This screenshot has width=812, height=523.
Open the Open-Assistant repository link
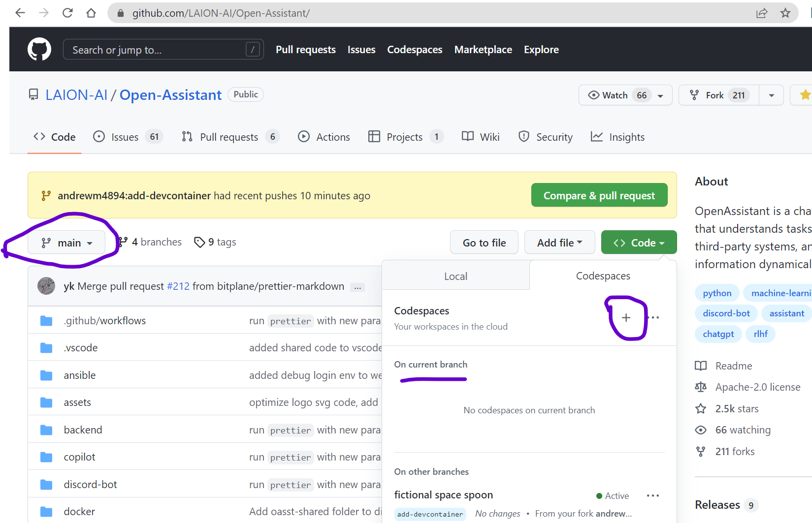click(x=170, y=95)
